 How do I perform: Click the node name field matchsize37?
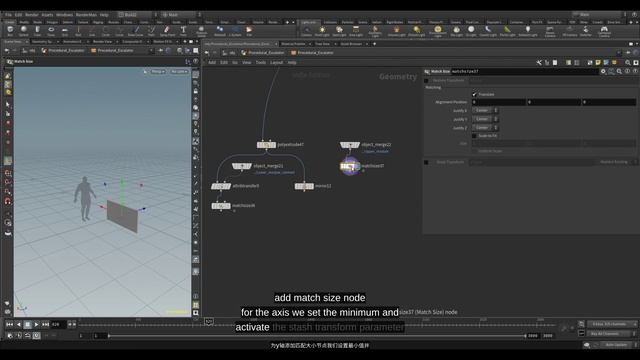pos(524,71)
